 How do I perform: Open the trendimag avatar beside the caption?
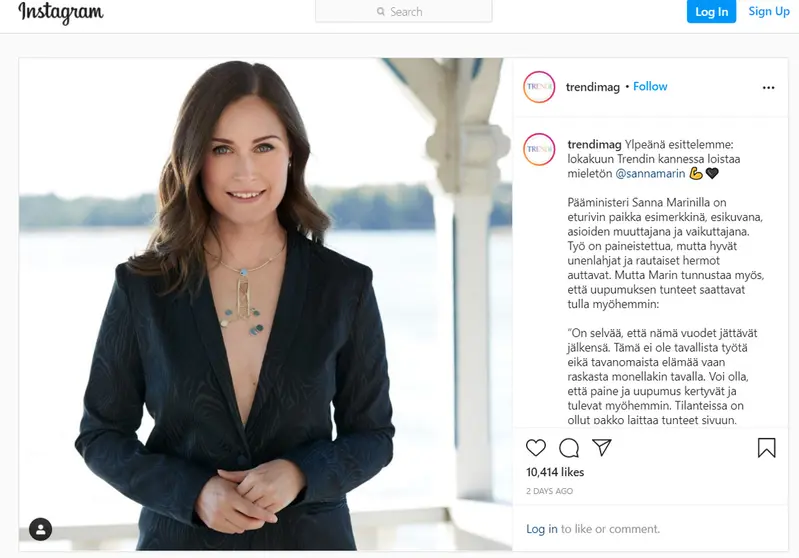539,149
